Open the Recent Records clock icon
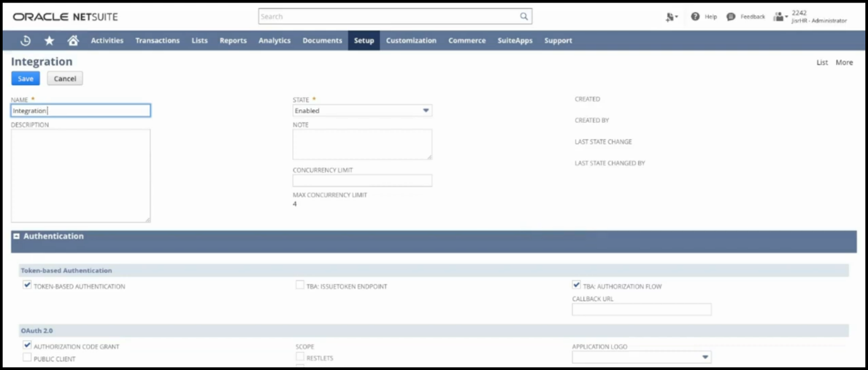This screenshot has height=370, width=868. coord(25,41)
